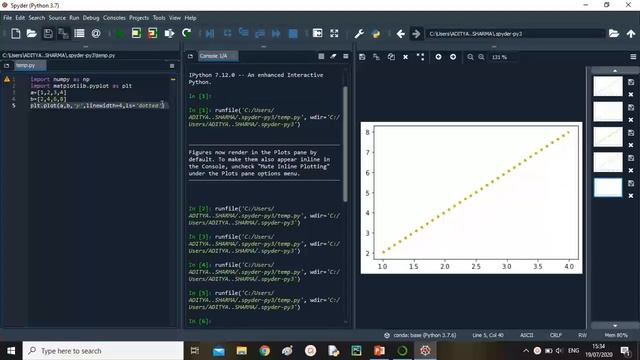Switch to the temp.py editor tab
Screen dimensions: 640x360
(29, 65)
